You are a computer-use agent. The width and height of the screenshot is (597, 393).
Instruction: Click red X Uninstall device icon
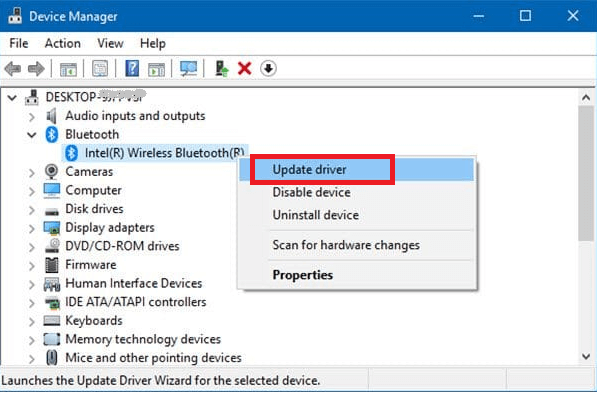(244, 69)
